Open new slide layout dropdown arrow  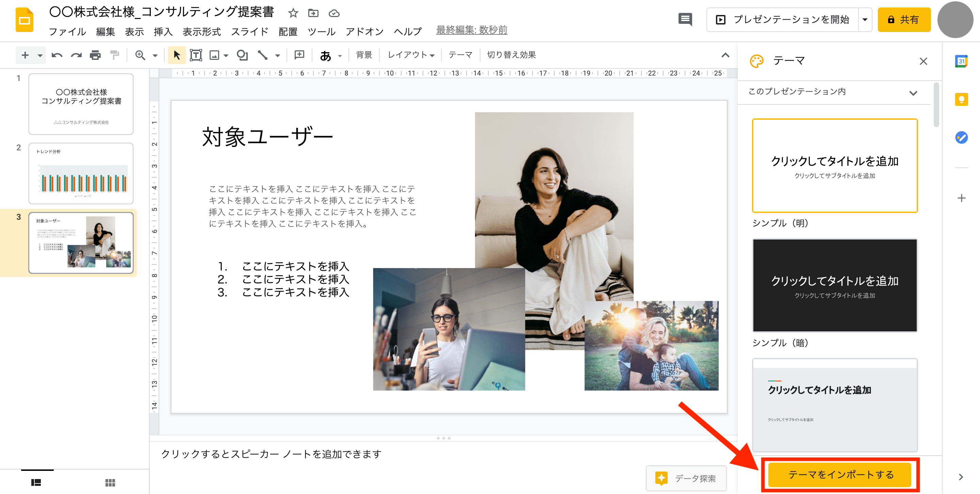pos(40,55)
